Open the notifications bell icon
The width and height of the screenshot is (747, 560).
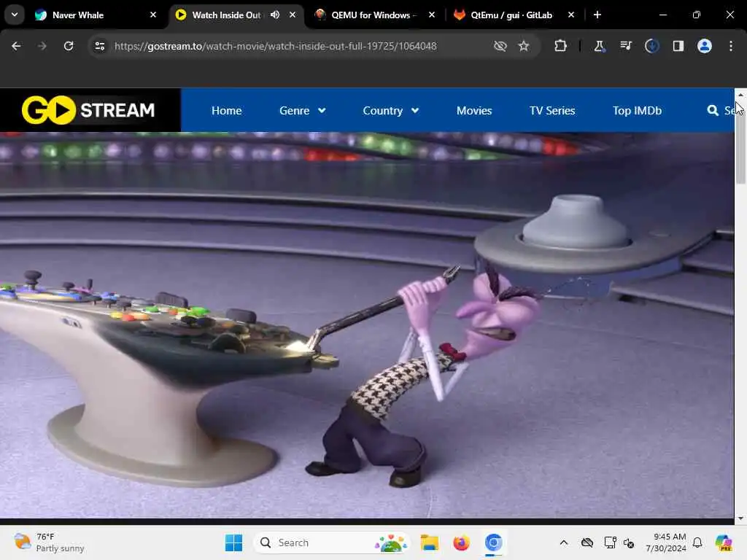(697, 542)
